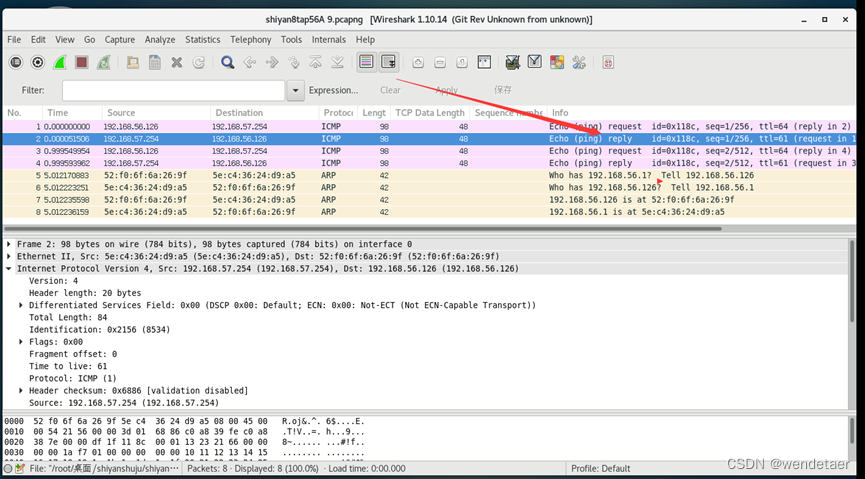865x479 pixels.
Task: Collapse the Internet Protocol Version 4 node
Action: 9,269
